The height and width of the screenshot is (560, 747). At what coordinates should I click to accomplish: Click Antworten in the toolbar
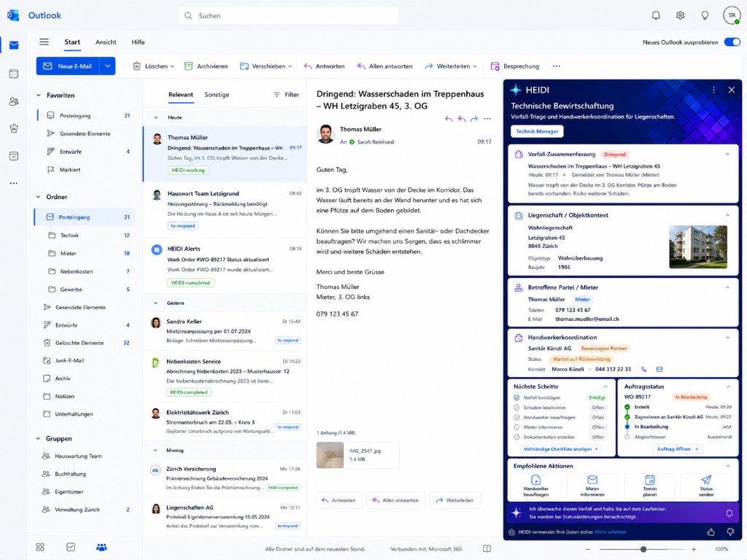325,66
